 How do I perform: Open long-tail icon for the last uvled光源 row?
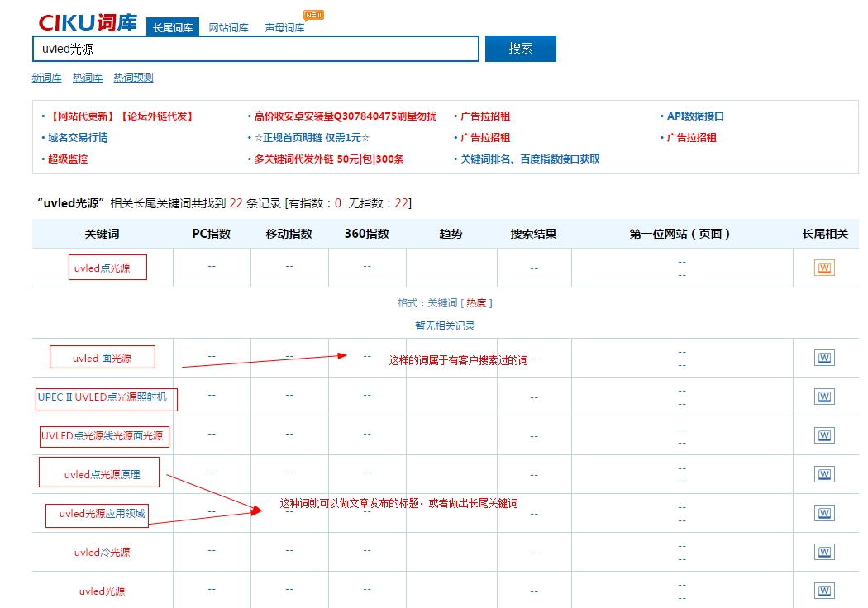coord(824,591)
